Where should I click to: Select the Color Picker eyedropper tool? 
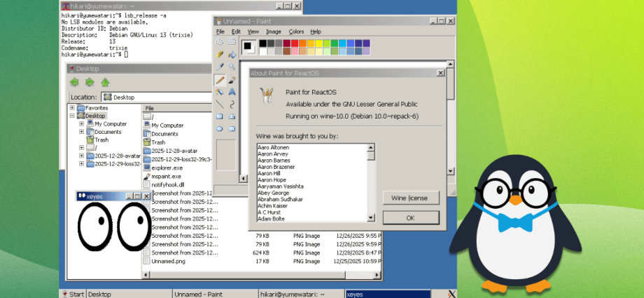tap(220, 67)
